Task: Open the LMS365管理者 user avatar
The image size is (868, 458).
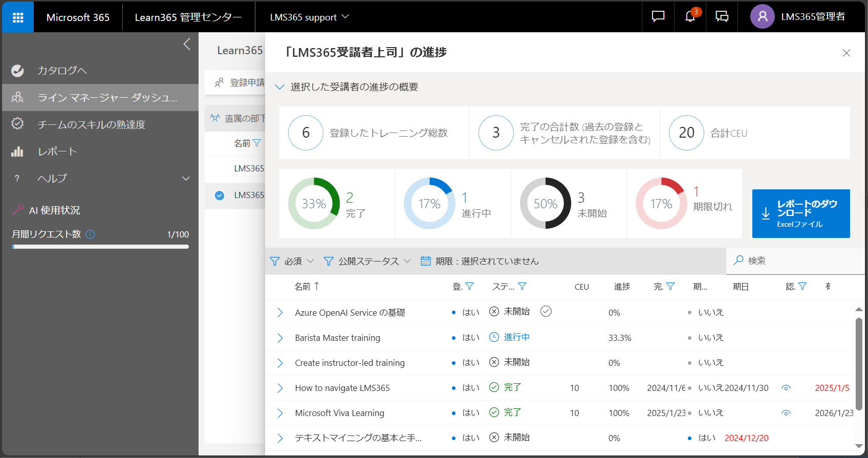Action: coord(762,17)
